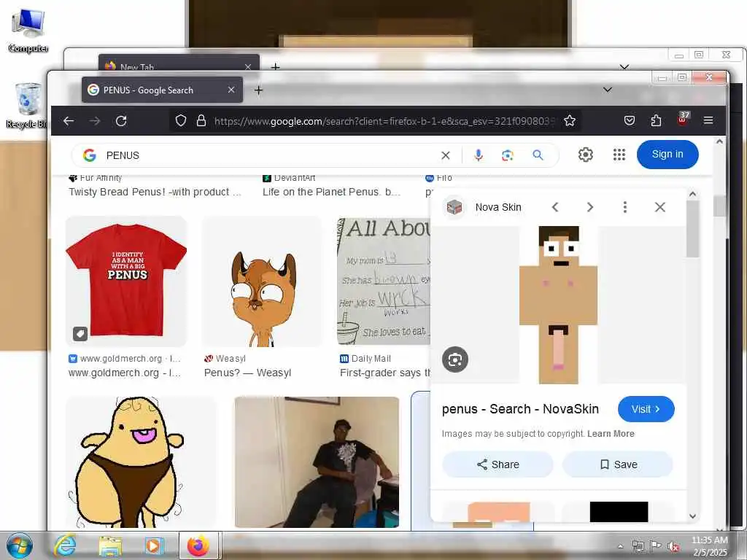Click the Share button

tap(498, 464)
